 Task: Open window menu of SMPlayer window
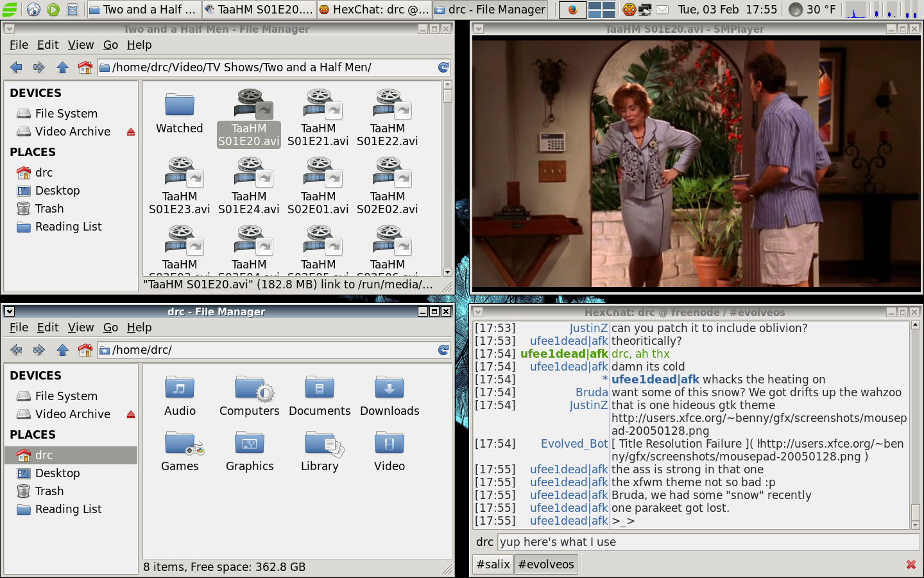click(x=478, y=29)
